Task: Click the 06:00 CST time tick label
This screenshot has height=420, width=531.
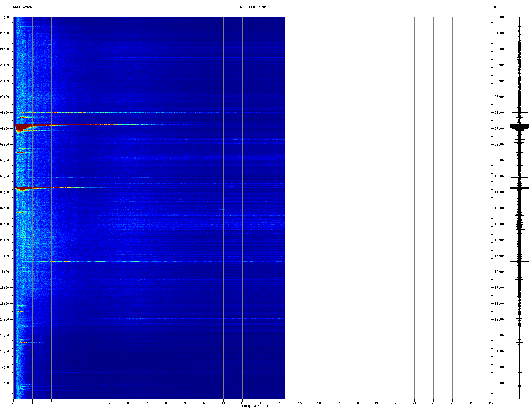Action: (5, 192)
